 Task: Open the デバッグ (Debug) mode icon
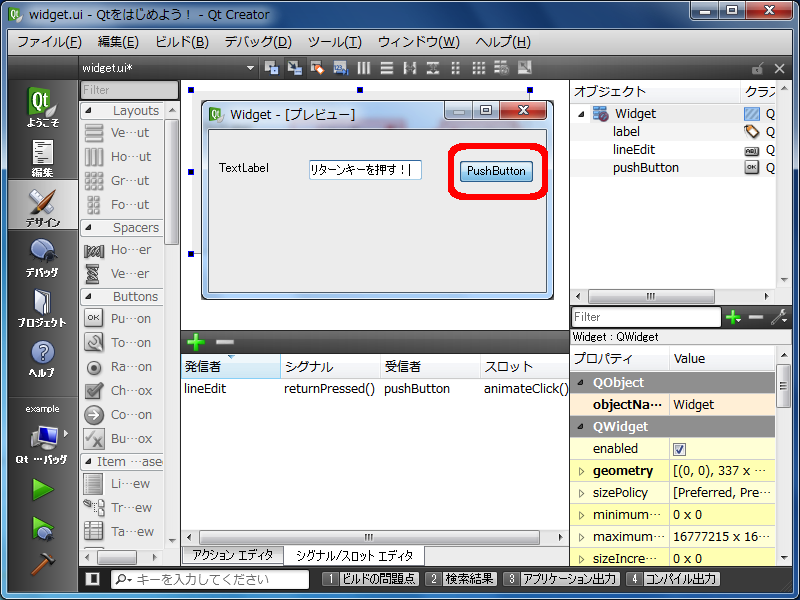coord(42,257)
